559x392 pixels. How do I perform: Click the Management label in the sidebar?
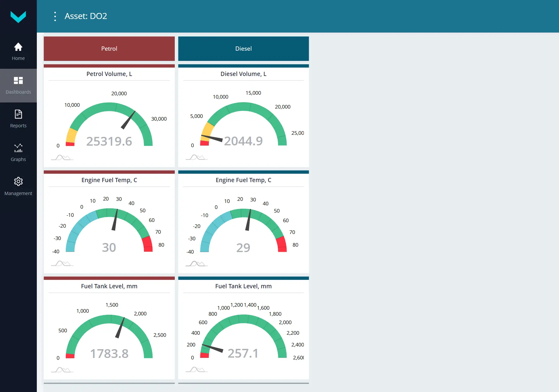tap(18, 193)
